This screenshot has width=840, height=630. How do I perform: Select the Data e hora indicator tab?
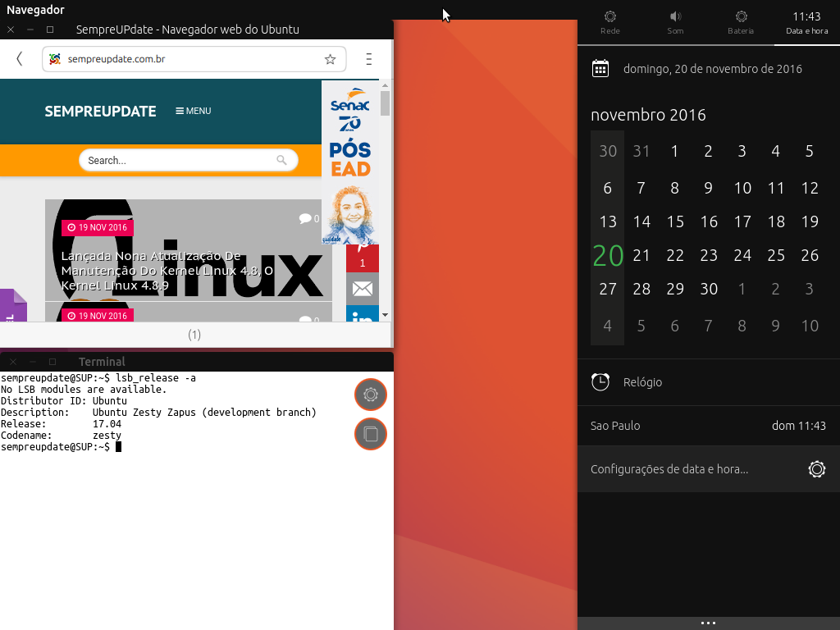pyautogui.click(x=807, y=22)
